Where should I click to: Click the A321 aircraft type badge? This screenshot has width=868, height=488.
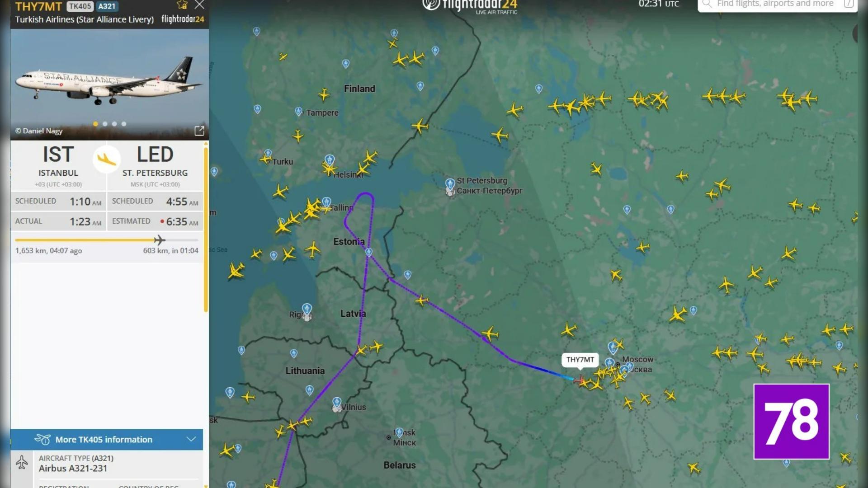107,6
